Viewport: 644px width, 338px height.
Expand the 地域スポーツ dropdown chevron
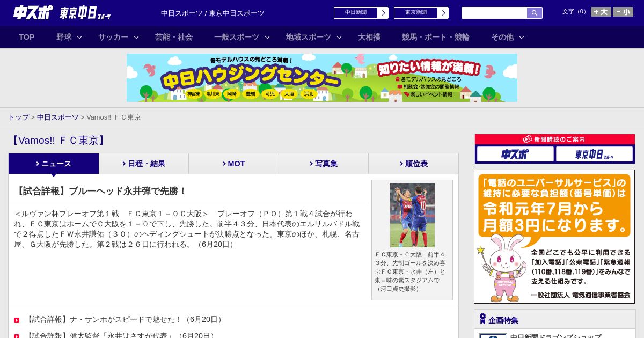point(339,37)
